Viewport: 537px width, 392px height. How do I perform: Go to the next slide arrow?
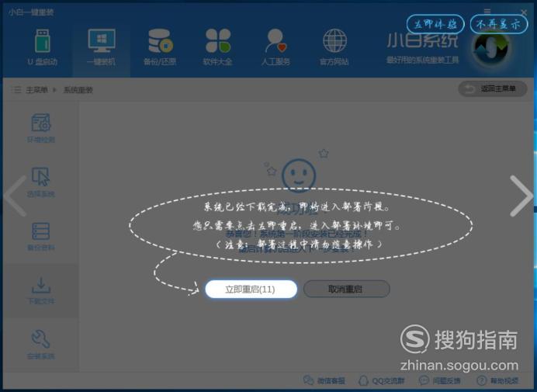(x=521, y=196)
